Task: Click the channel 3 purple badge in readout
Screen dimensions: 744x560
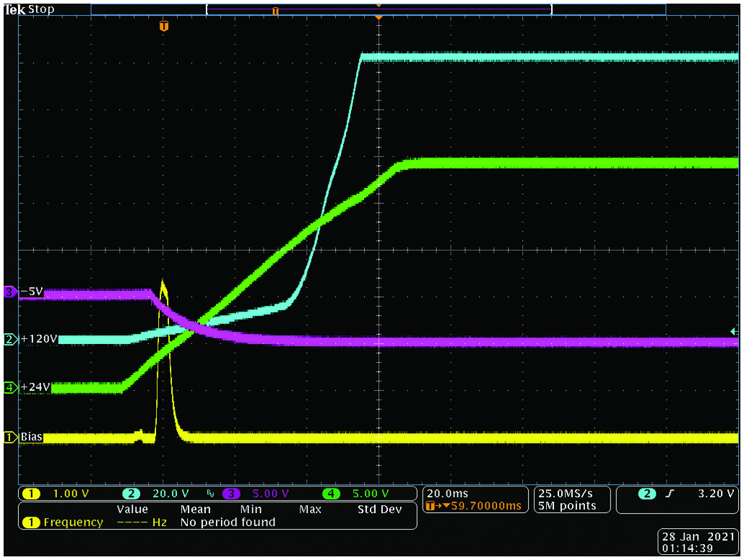Action: pos(231,494)
